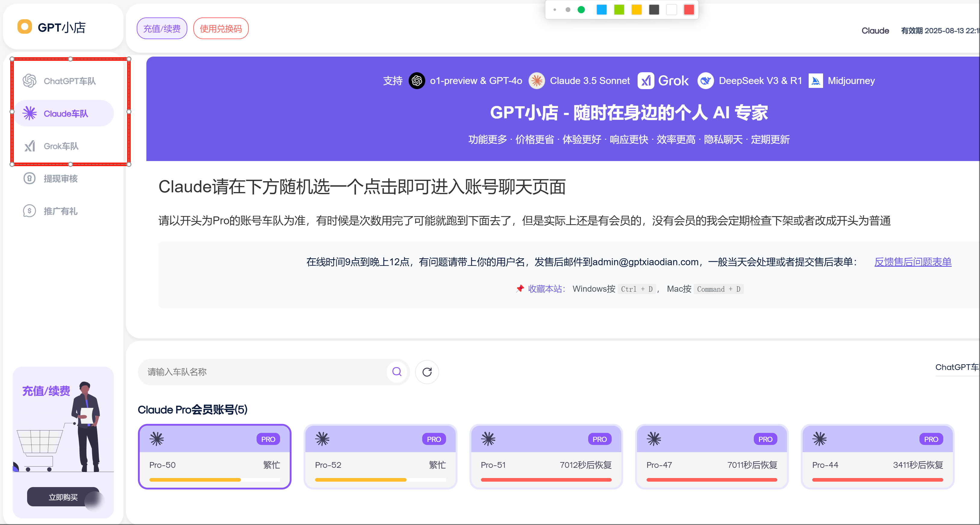Click the starburst icon on Pro-47 card
Viewport: 980px width, 525px height.
(654, 439)
